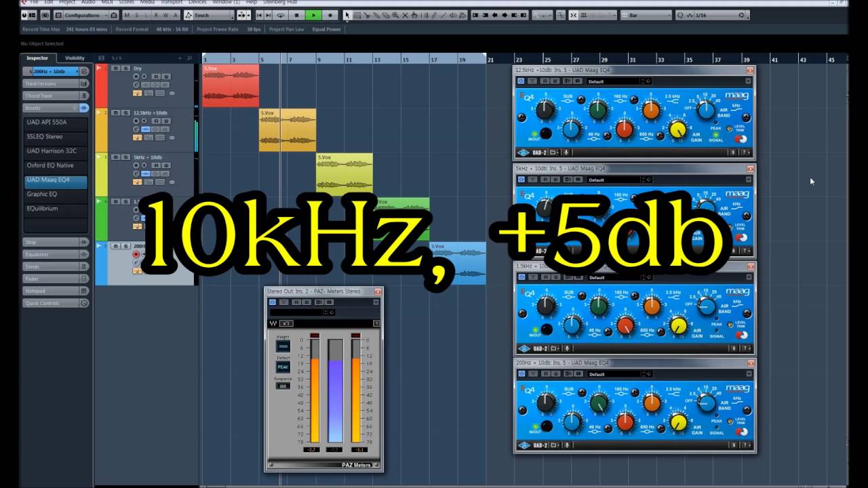The image size is (868, 488).
Task: Open the Audio menu
Action: click(x=88, y=2)
